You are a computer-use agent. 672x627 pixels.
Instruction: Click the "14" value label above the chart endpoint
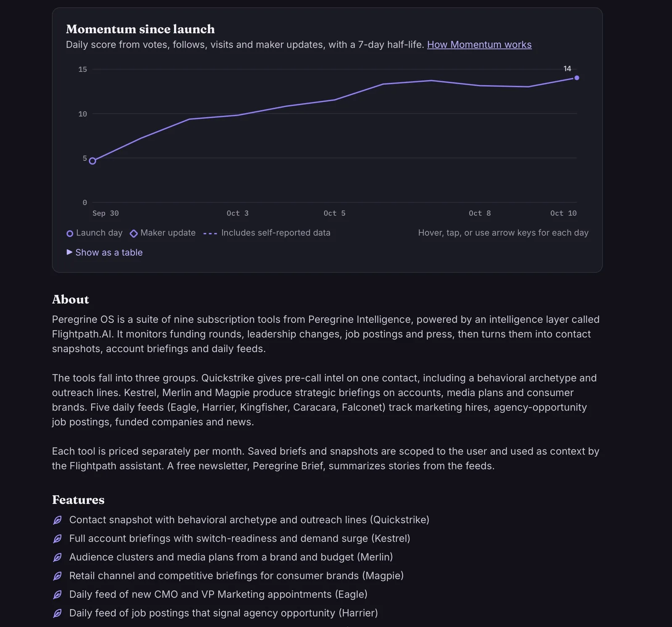point(567,68)
